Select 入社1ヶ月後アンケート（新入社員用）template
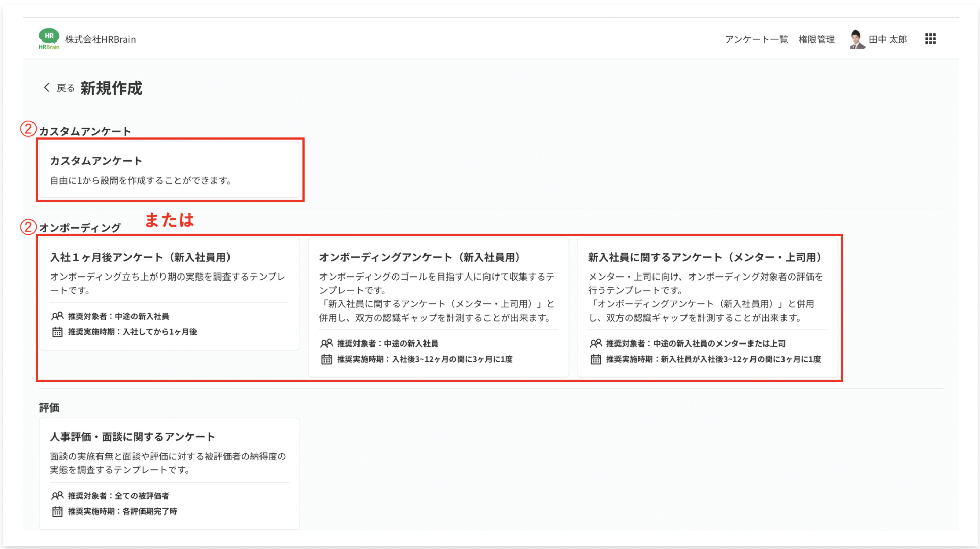This screenshot has height=549, width=980. click(x=170, y=294)
